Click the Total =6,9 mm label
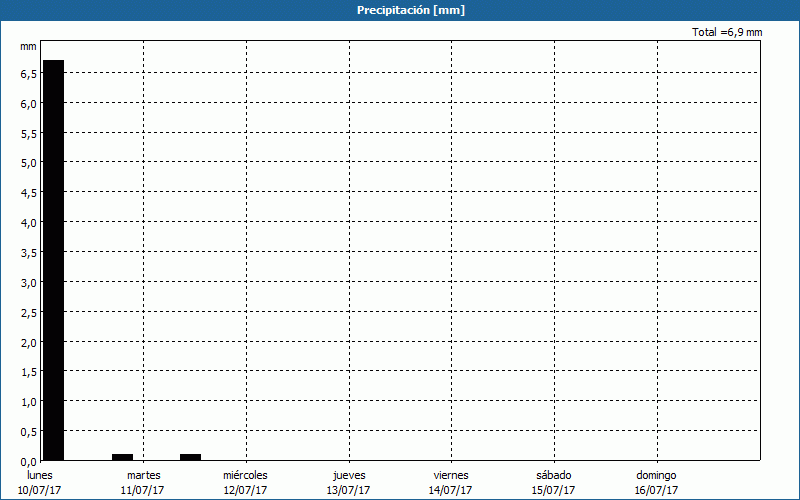 coord(727,33)
